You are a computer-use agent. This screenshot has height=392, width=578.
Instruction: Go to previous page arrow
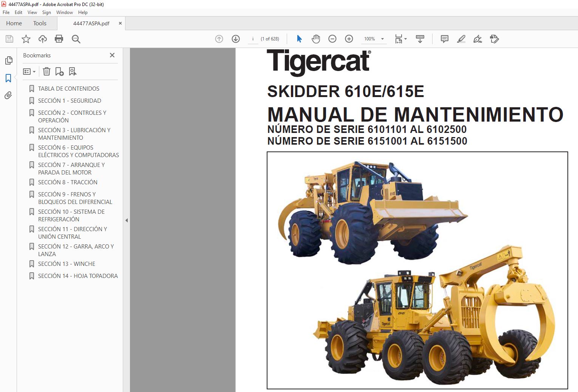[x=219, y=39]
